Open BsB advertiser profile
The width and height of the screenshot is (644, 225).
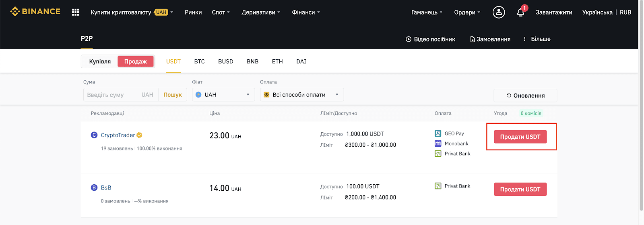point(106,187)
